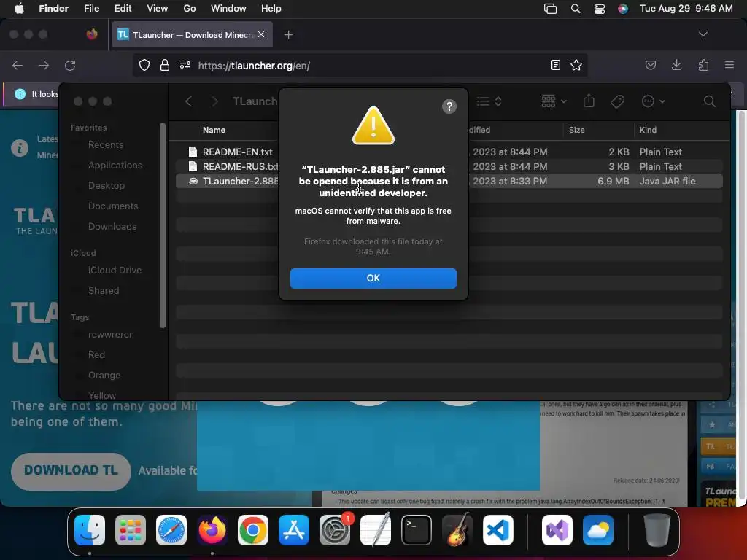The height and width of the screenshot is (560, 747).
Task: Open Firefox application hamburger menu
Action: point(729,65)
